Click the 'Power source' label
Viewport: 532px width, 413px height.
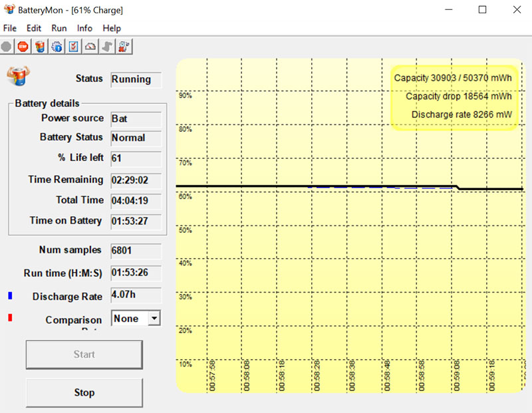pyautogui.click(x=72, y=118)
